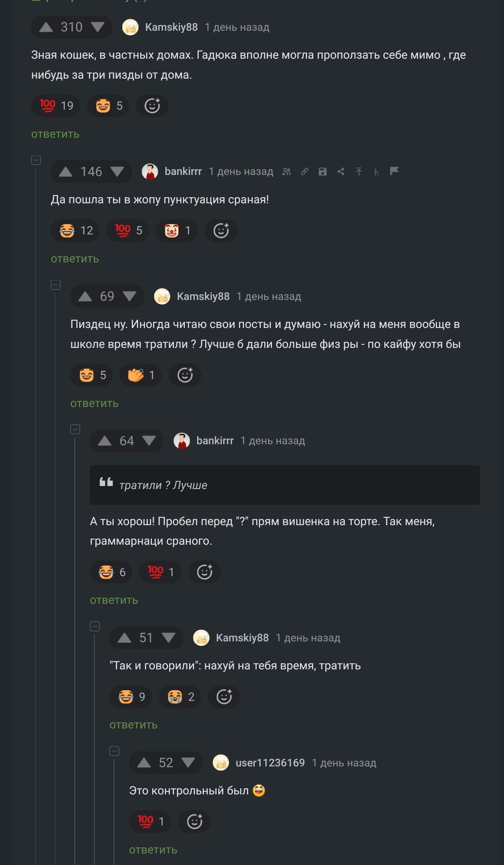Upvote user11236169's comment rated 52

point(144,763)
